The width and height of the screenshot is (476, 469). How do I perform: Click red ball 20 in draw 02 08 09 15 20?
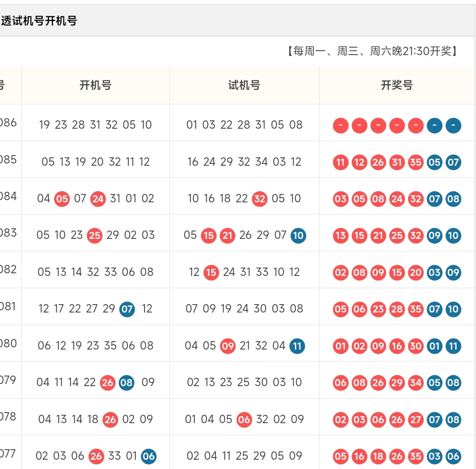[x=416, y=272]
